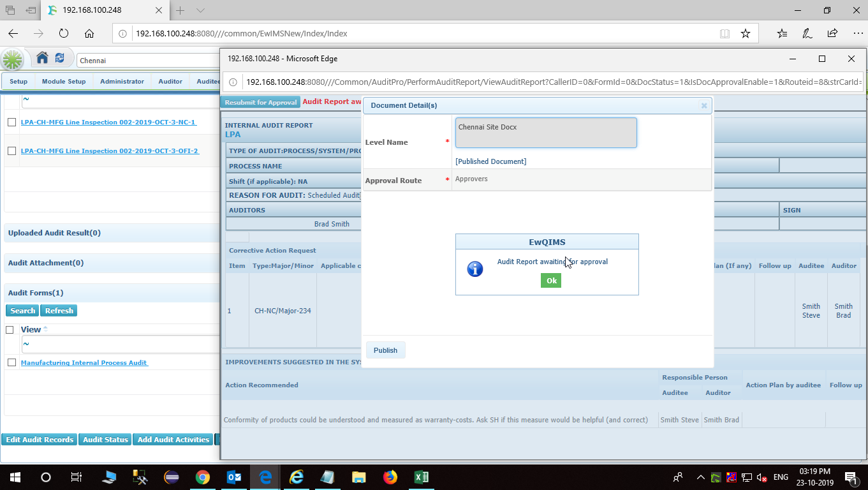Tick the Manufacturing Internal Process Audit checkbox
868x490 pixels.
point(11,362)
